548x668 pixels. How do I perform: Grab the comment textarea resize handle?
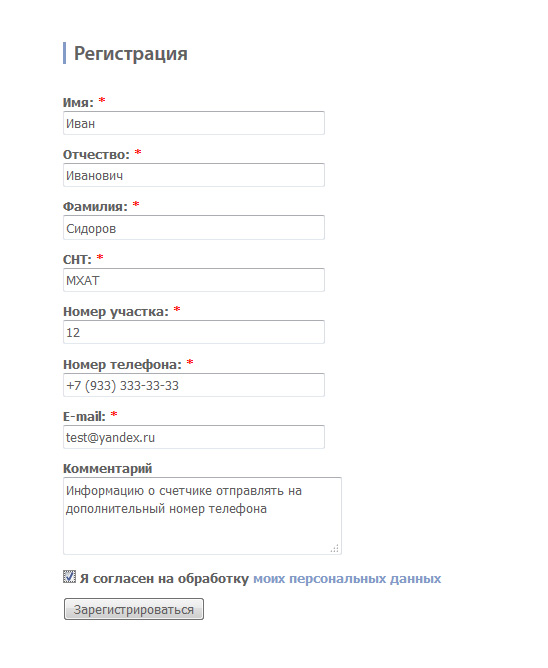tap(335, 549)
